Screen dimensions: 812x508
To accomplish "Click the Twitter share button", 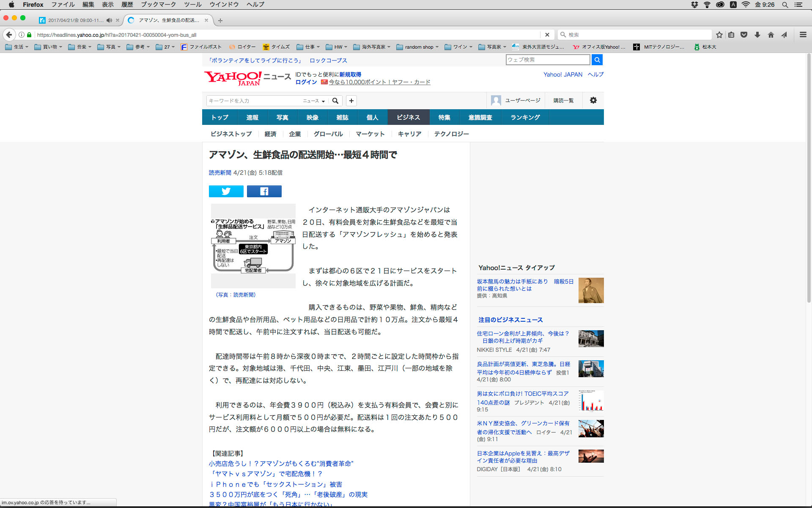I will tap(226, 191).
